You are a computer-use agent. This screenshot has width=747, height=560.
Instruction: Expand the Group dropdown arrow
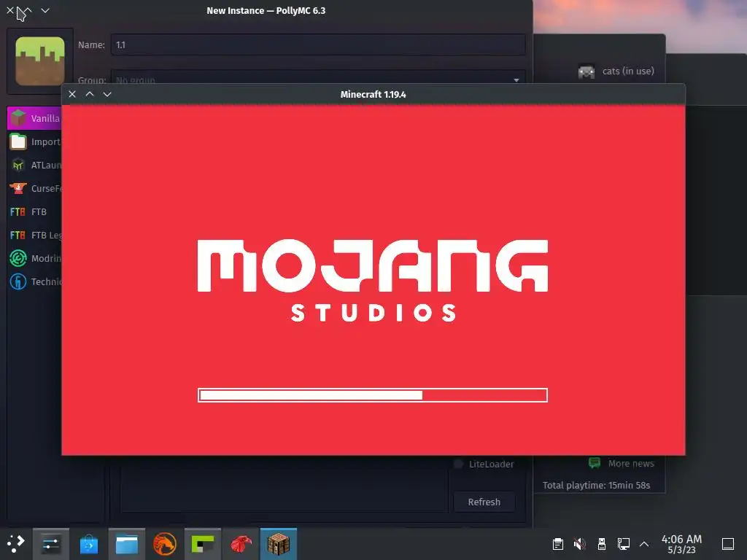(516, 80)
